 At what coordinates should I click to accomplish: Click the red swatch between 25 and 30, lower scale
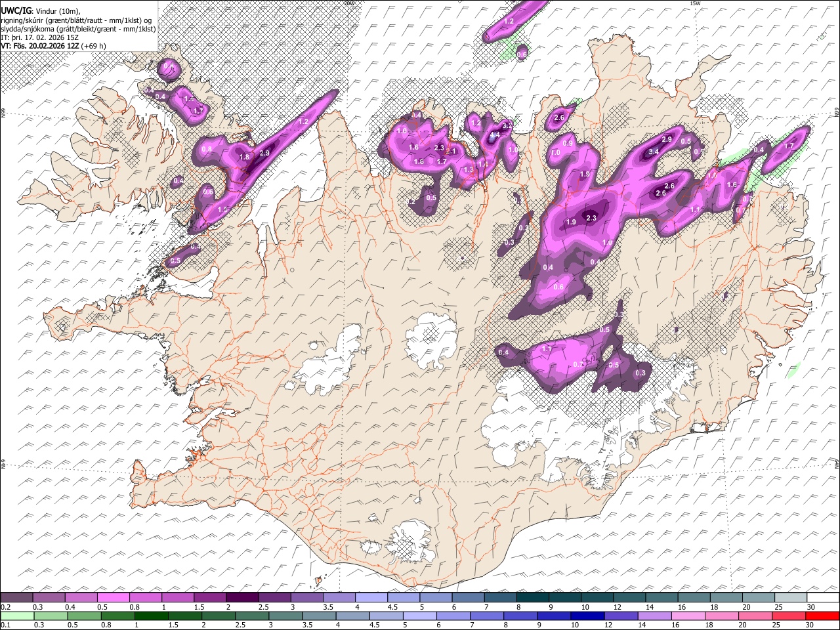tap(787, 616)
